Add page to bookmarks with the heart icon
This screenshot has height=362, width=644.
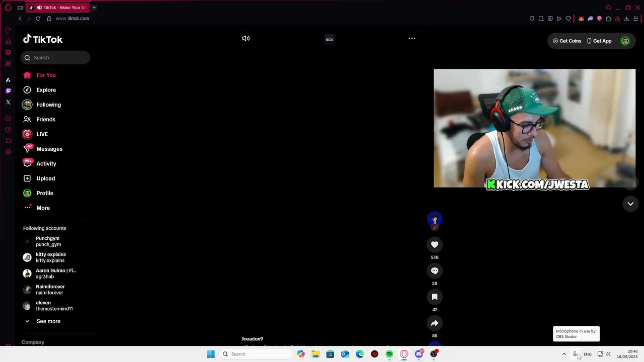pos(569,19)
